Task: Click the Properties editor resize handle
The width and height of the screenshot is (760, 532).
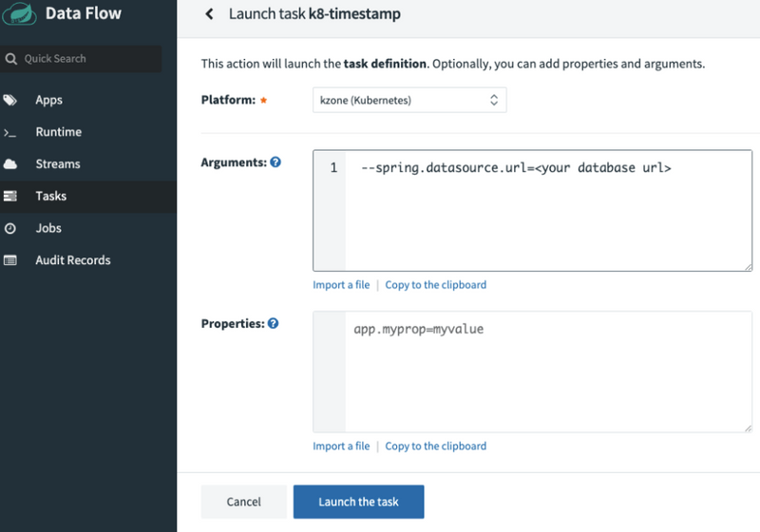Action: coord(749,428)
